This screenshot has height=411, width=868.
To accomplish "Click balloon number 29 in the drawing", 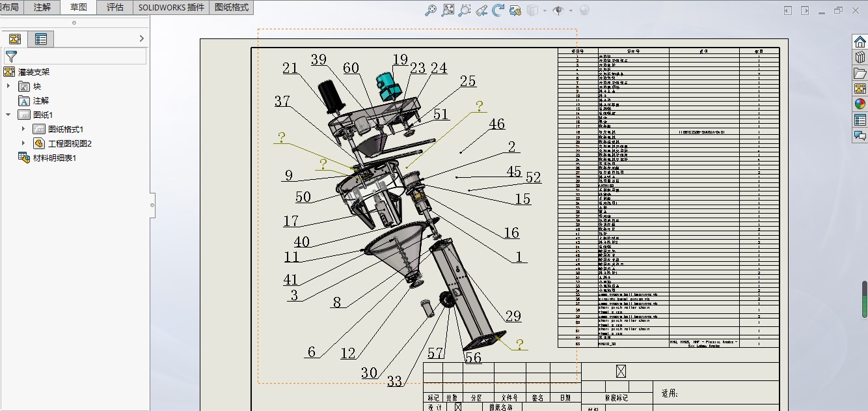I will 513,316.
